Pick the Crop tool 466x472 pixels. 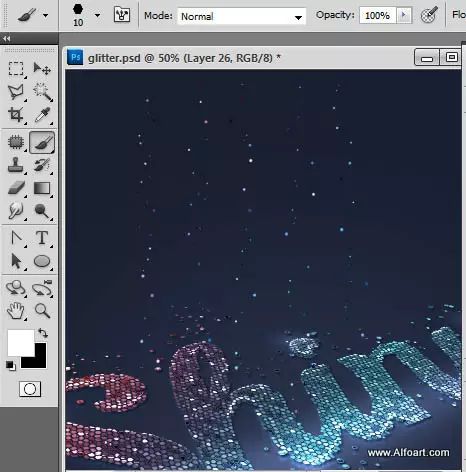(16, 115)
